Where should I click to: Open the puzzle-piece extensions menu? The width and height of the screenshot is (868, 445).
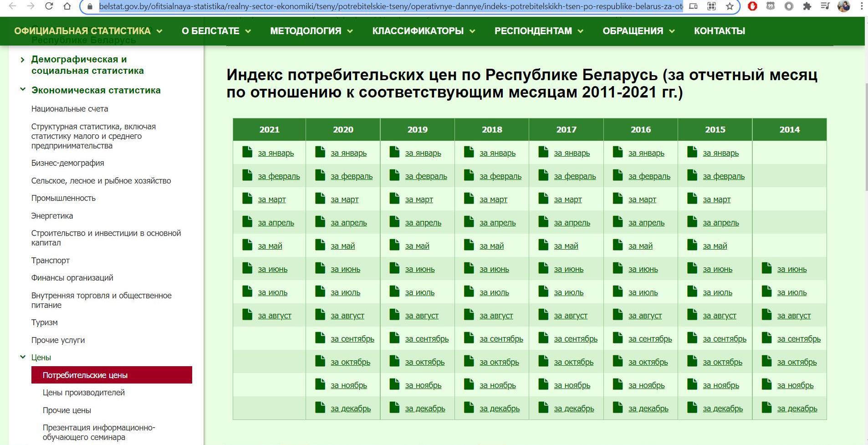point(807,6)
